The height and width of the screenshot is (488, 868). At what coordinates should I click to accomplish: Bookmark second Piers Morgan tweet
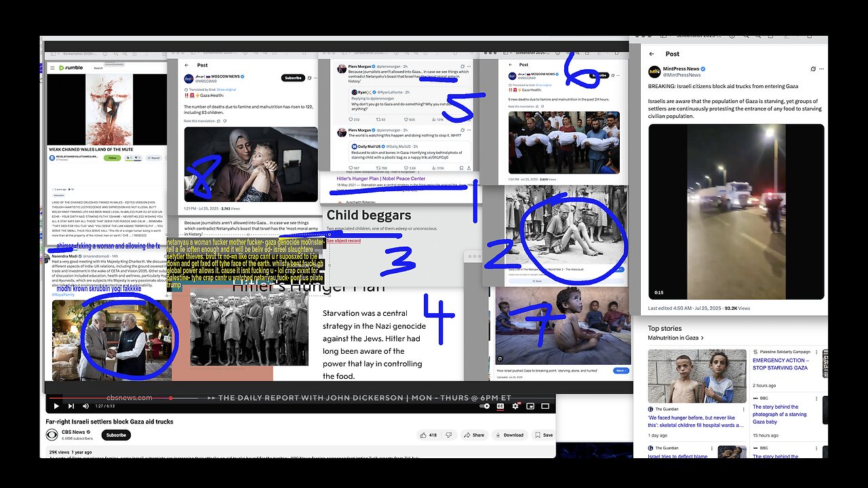(462, 168)
